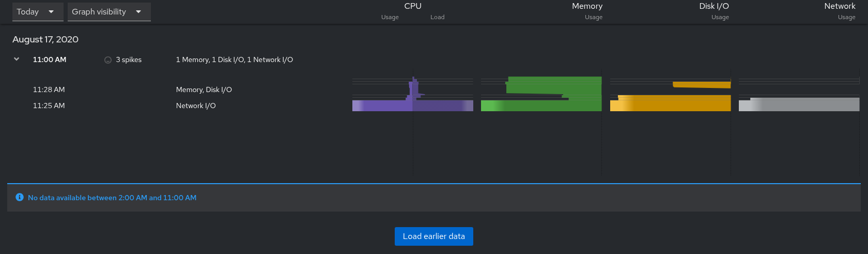
Task: Click the Network column header
Action: (840, 6)
